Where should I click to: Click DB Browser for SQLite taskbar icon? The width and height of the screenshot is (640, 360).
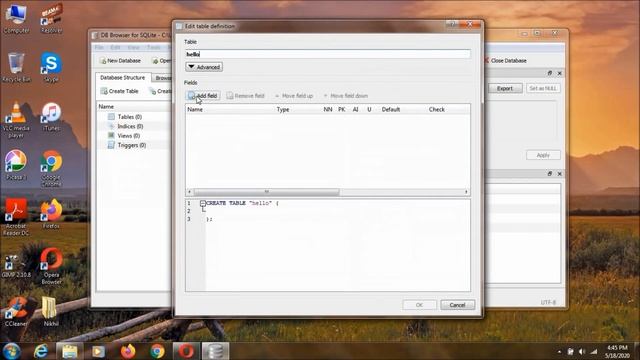click(215, 351)
